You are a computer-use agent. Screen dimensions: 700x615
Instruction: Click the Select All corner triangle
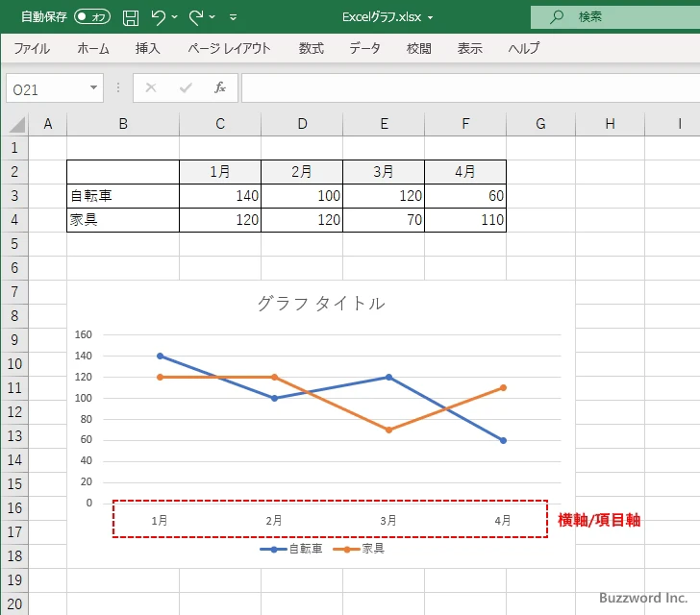(16, 124)
